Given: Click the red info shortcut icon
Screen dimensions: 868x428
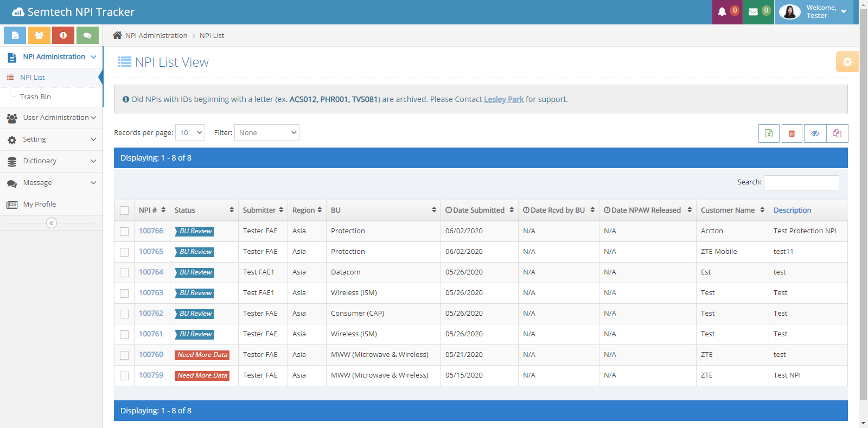Looking at the screenshot, I should 63,35.
